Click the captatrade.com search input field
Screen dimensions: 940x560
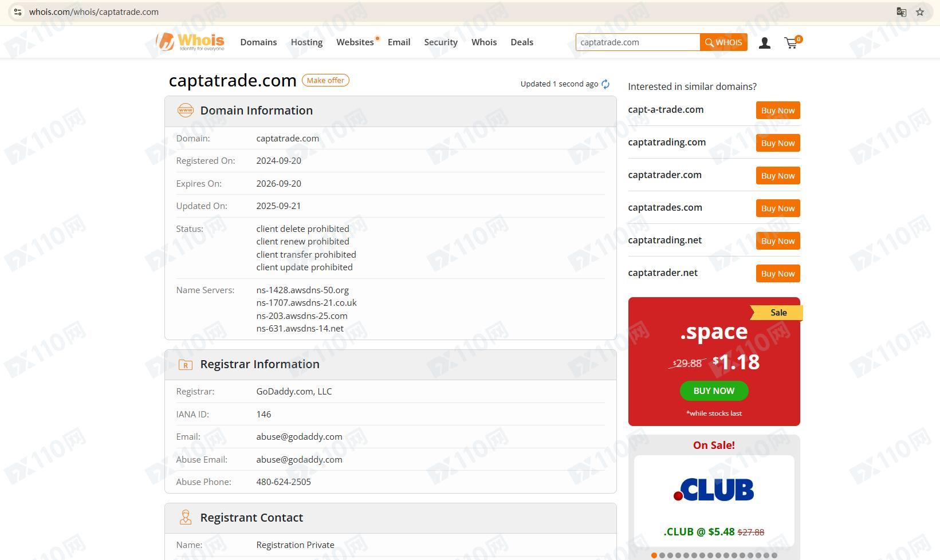(x=638, y=42)
